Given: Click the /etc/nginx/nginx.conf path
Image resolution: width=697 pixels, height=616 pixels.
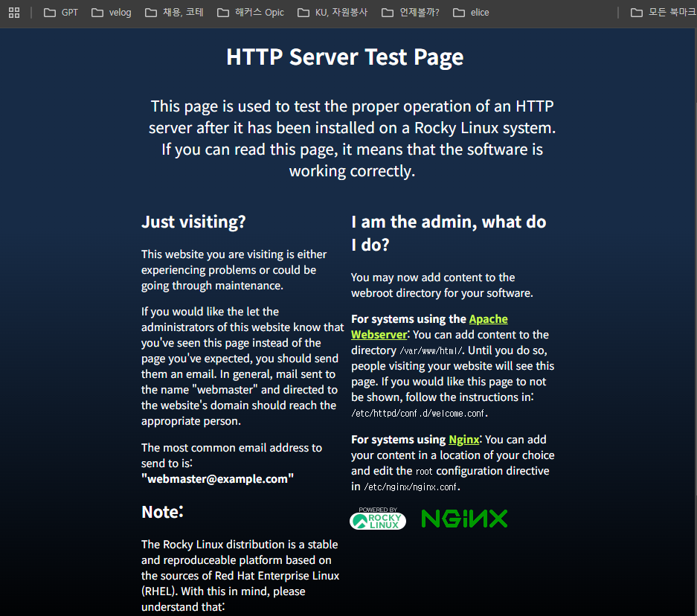Looking at the screenshot, I should [411, 487].
